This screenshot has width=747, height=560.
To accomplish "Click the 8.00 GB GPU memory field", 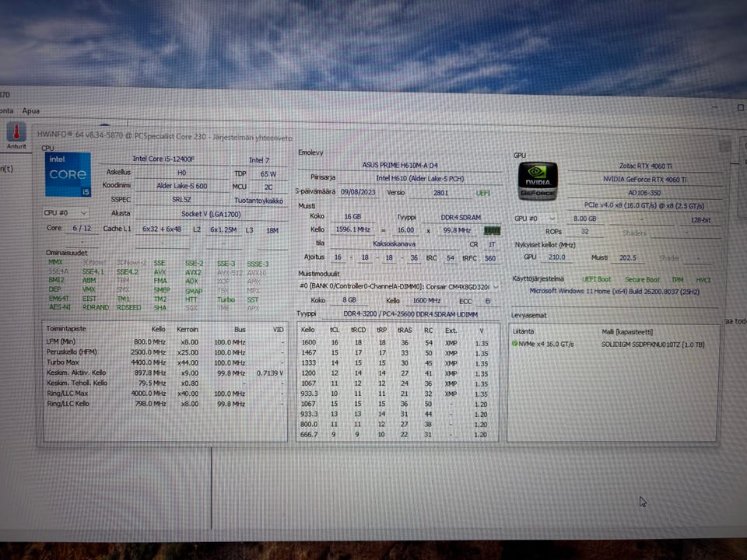I will click(584, 219).
